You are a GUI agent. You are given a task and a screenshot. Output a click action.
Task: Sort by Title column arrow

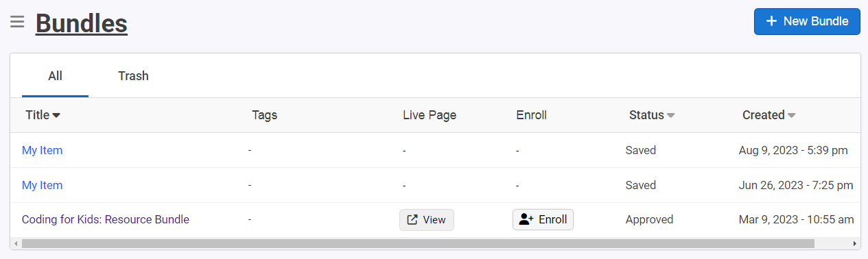click(56, 115)
